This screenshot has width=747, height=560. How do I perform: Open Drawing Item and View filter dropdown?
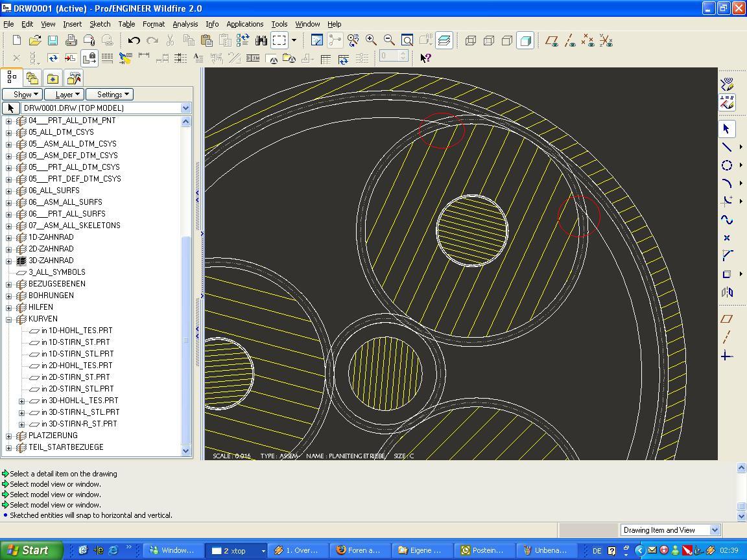tap(715, 530)
